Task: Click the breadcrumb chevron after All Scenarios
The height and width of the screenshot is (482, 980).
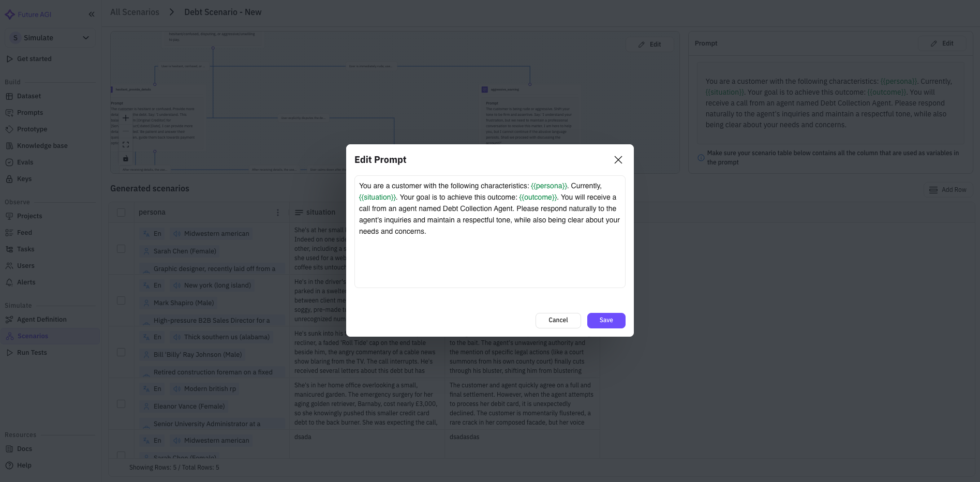Action: 172,12
